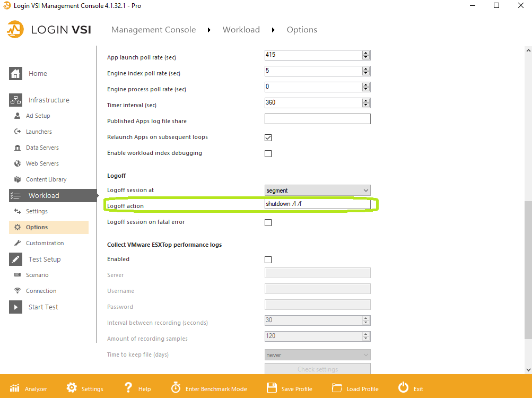Increase Timer interval value

tap(366, 101)
